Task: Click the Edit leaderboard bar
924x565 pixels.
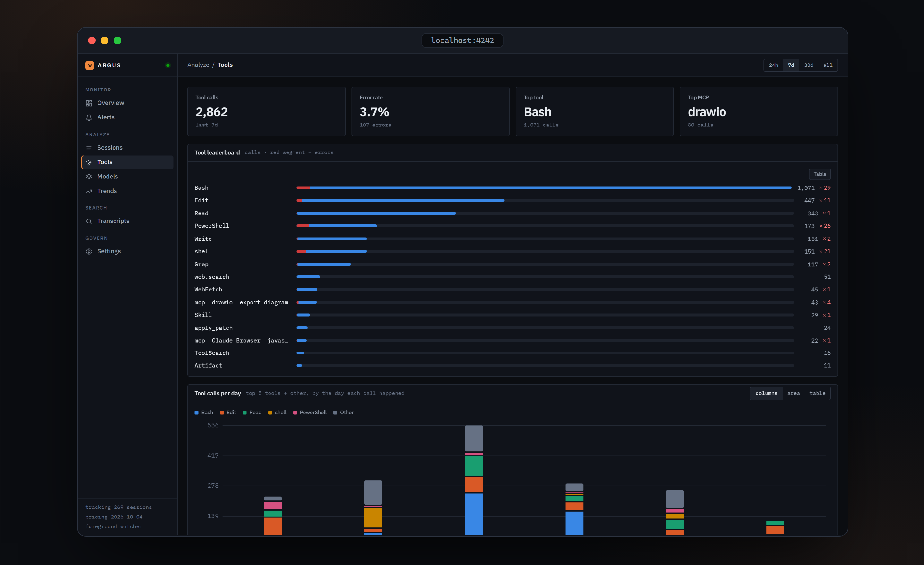Action: (400, 200)
